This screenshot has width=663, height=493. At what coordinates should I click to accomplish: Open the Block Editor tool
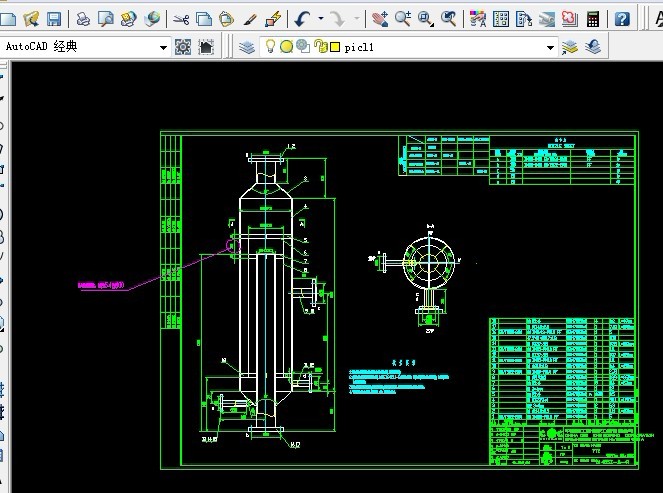[273, 19]
